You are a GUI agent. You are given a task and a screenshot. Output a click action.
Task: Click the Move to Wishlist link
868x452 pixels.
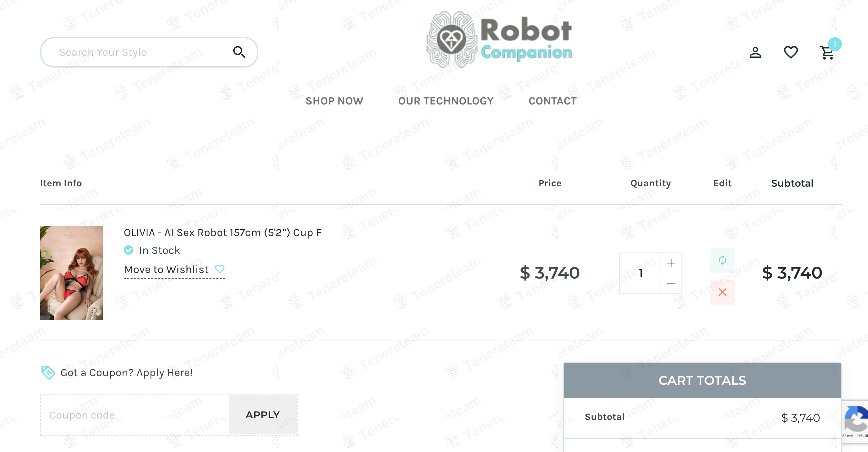coord(166,270)
